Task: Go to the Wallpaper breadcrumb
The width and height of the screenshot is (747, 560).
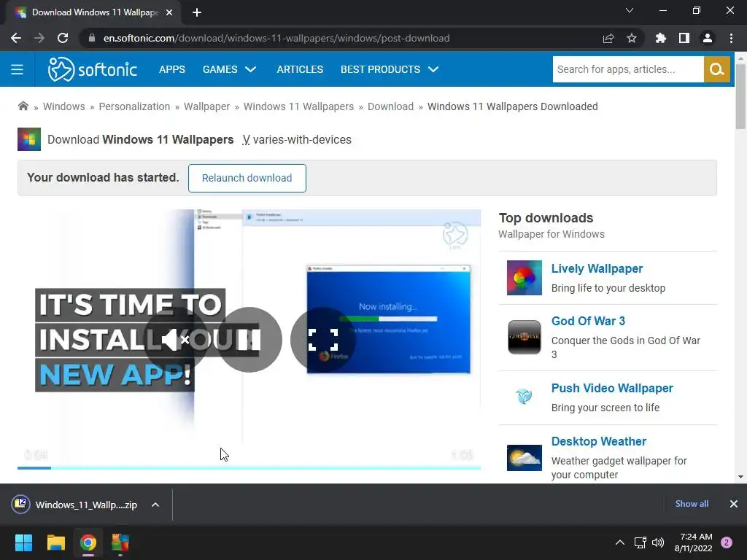Action: coord(206,106)
